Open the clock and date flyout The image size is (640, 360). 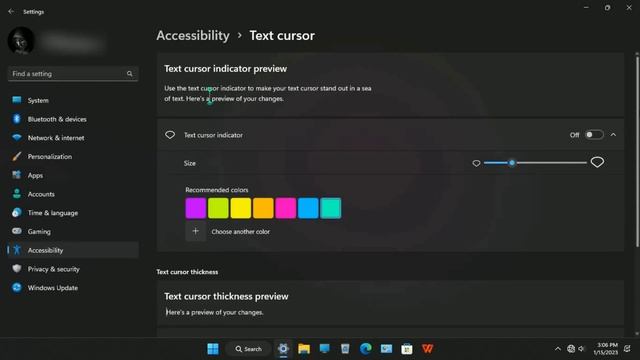click(x=605, y=349)
